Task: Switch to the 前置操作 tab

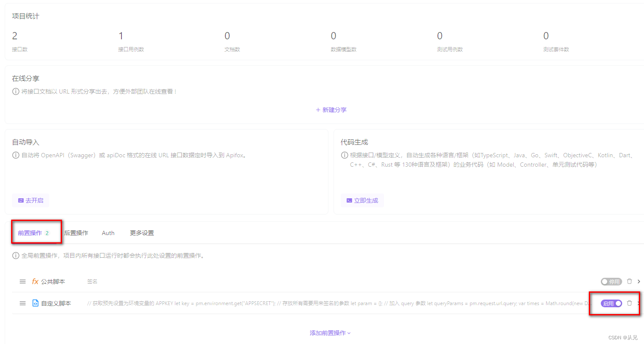Action: coord(34,233)
